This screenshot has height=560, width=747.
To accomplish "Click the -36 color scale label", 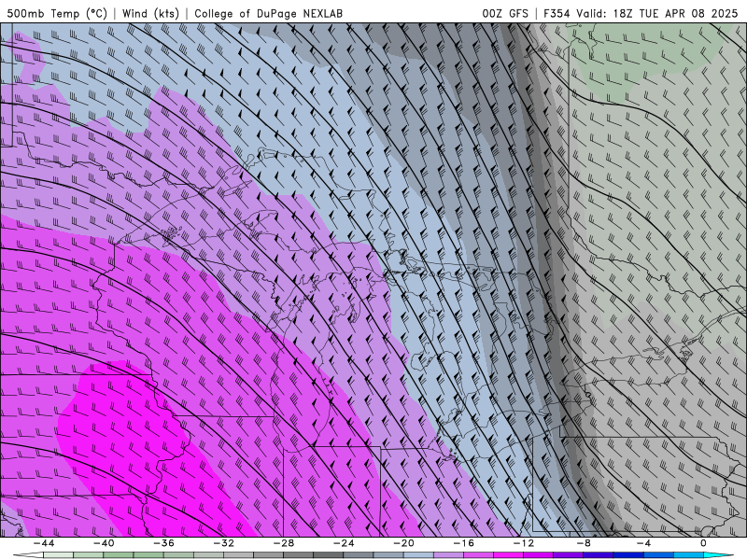I will click(164, 543).
